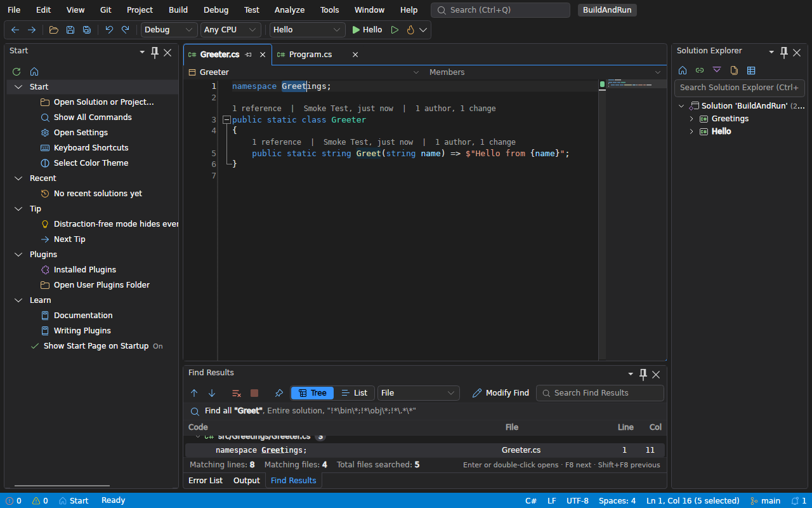Viewport: 812px width, 508px height.
Task: Click the Search Solution Explorer field
Action: (740, 88)
